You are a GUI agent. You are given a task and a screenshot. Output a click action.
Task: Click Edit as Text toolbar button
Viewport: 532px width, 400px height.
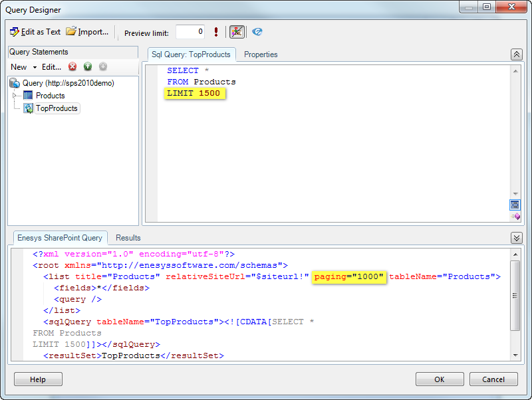[35, 32]
